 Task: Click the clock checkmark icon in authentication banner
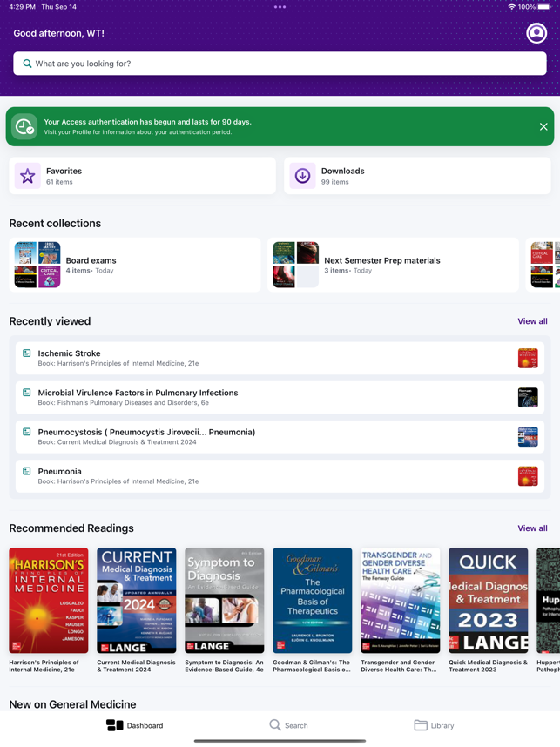(24, 126)
